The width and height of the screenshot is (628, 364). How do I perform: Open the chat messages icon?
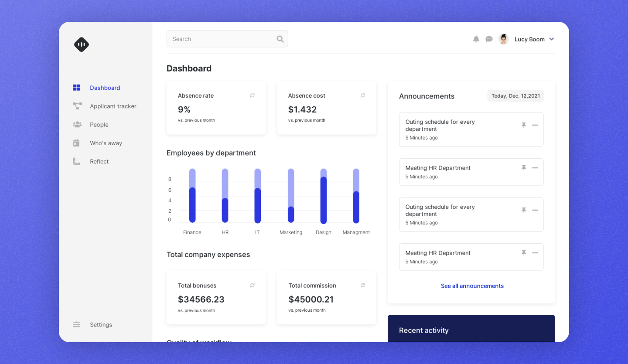[x=489, y=39]
